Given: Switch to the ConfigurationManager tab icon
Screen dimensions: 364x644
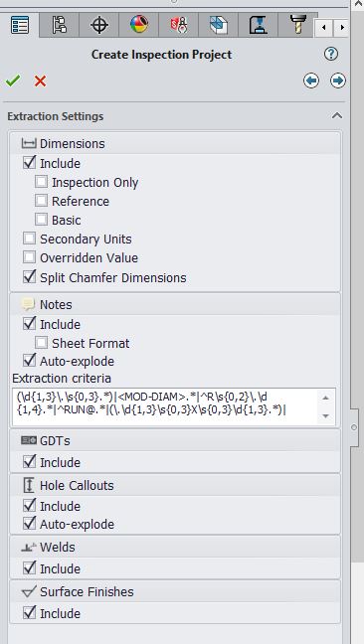Looking at the screenshot, I should click(x=60, y=25).
